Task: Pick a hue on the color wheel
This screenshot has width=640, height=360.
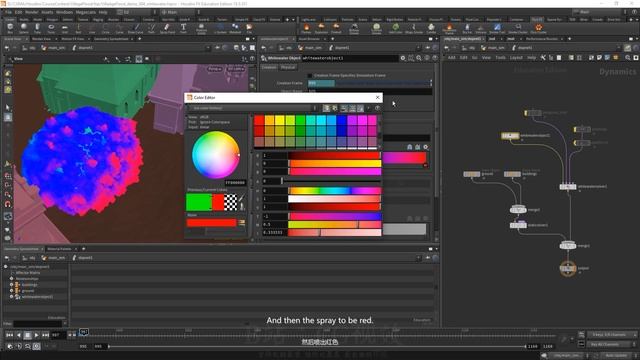Action: (x=216, y=155)
